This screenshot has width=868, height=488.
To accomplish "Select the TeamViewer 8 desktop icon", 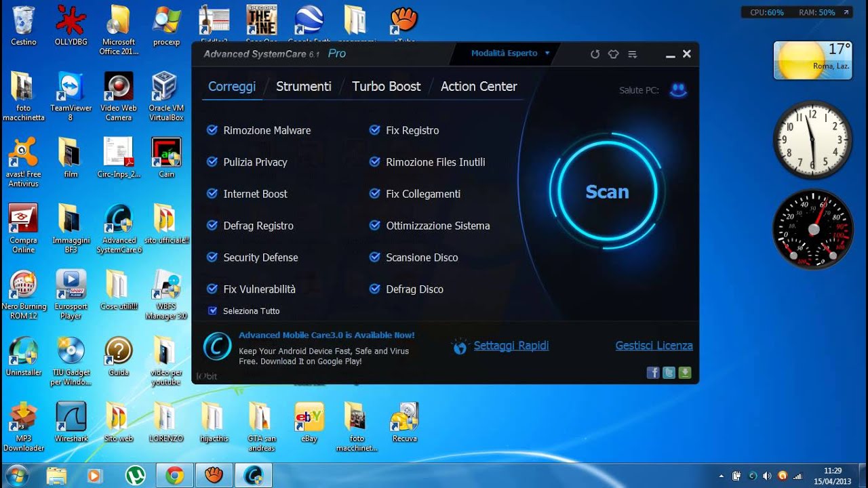I will coord(71,96).
